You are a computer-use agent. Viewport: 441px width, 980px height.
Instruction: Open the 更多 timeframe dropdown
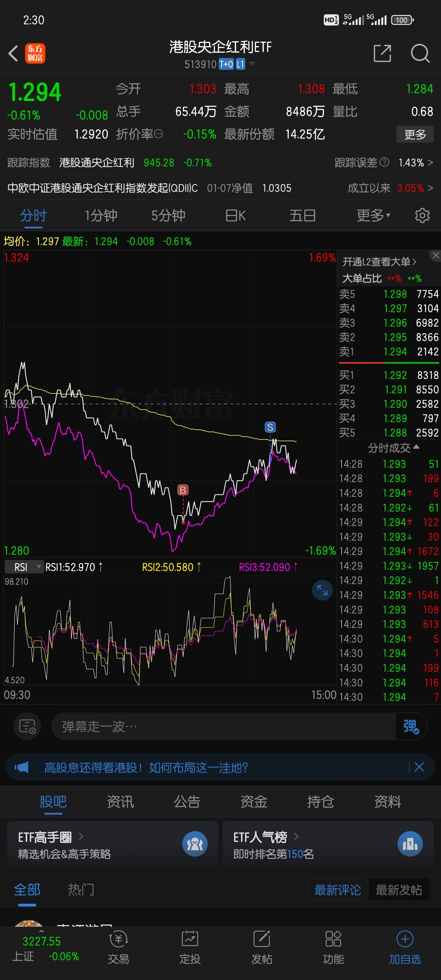point(373,215)
